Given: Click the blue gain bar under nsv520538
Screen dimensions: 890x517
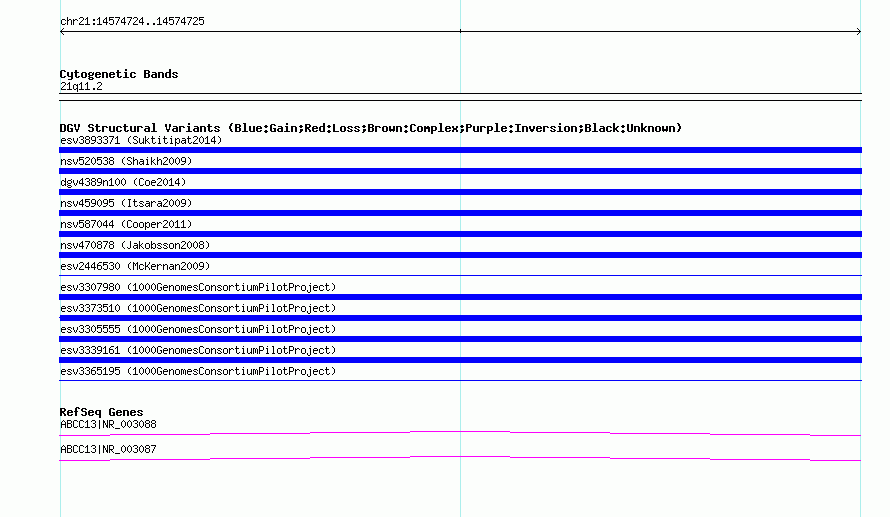Looking at the screenshot, I should coord(460,171).
